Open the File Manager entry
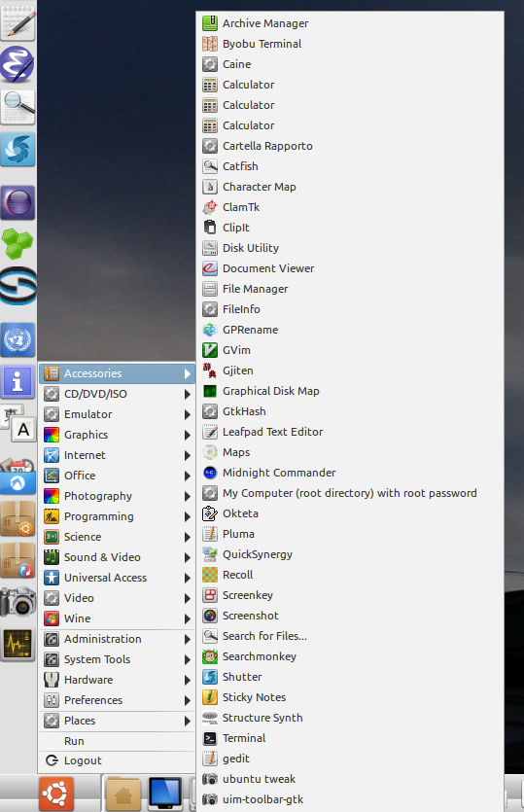Image resolution: width=524 pixels, height=812 pixels. (x=350, y=289)
